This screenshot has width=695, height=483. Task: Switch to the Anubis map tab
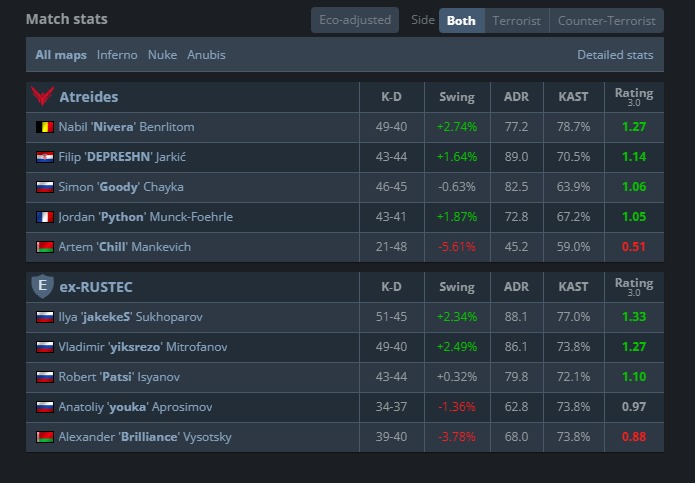click(206, 55)
